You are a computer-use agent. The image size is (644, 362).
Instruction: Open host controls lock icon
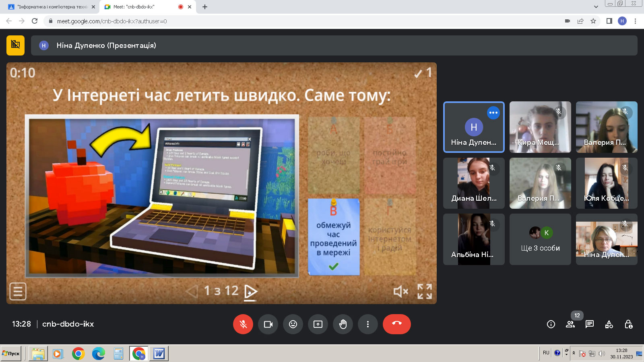628,324
